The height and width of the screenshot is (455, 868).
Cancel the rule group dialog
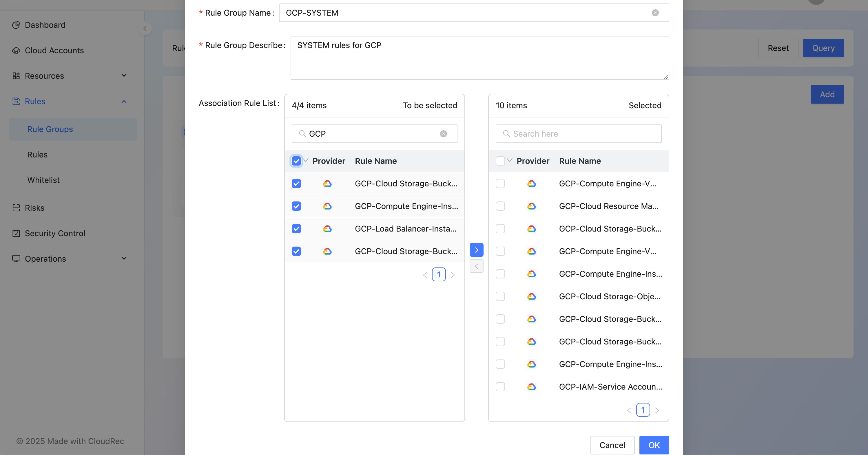[612, 445]
